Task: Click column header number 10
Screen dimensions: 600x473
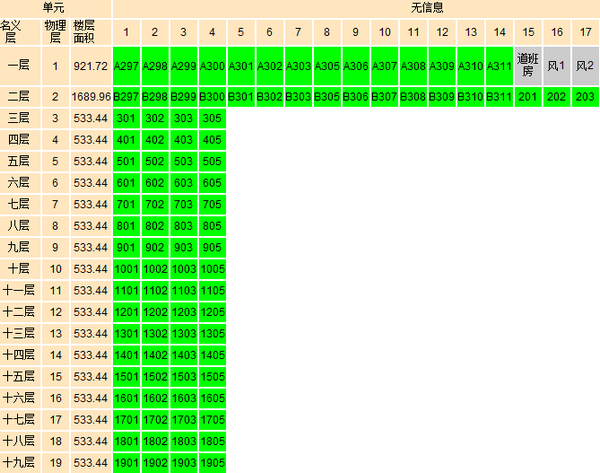Action: point(385,32)
